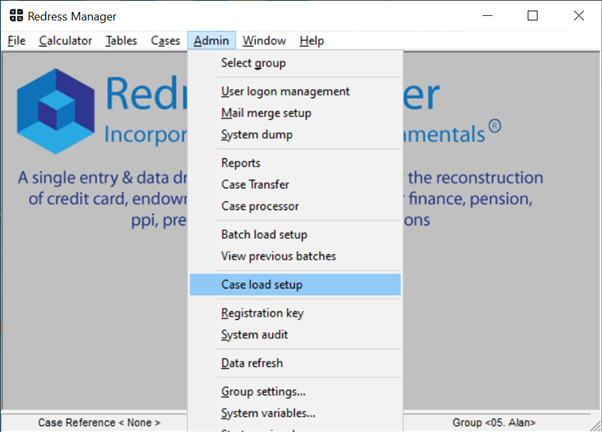Choose Select group from Admin menu

pos(295,63)
